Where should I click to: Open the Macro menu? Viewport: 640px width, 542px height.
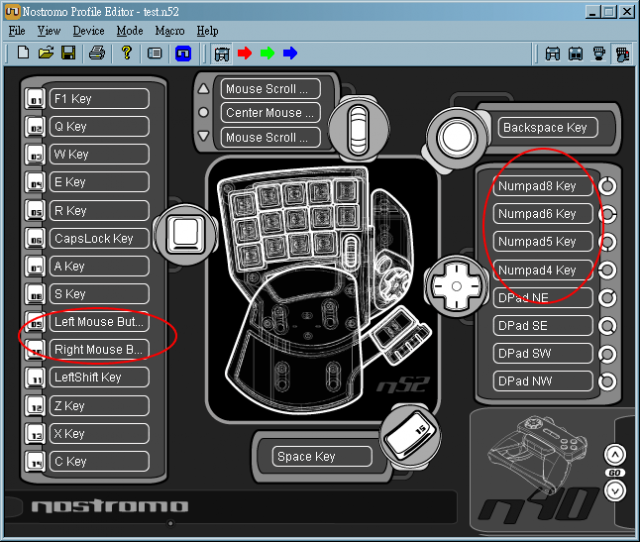pos(169,31)
